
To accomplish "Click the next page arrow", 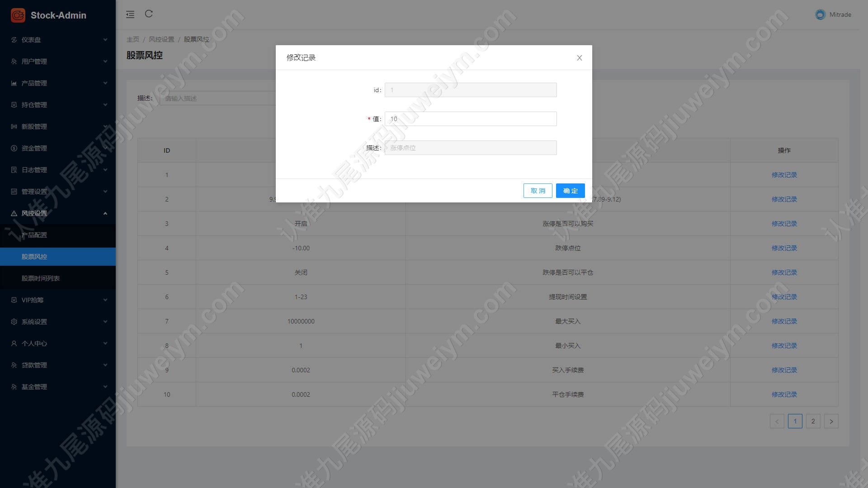I will pos(831,421).
